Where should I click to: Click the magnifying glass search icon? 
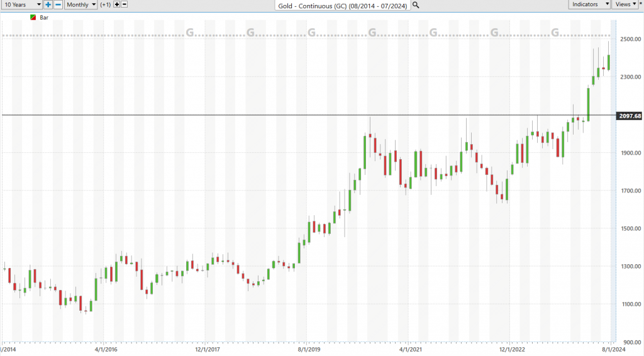click(x=416, y=5)
